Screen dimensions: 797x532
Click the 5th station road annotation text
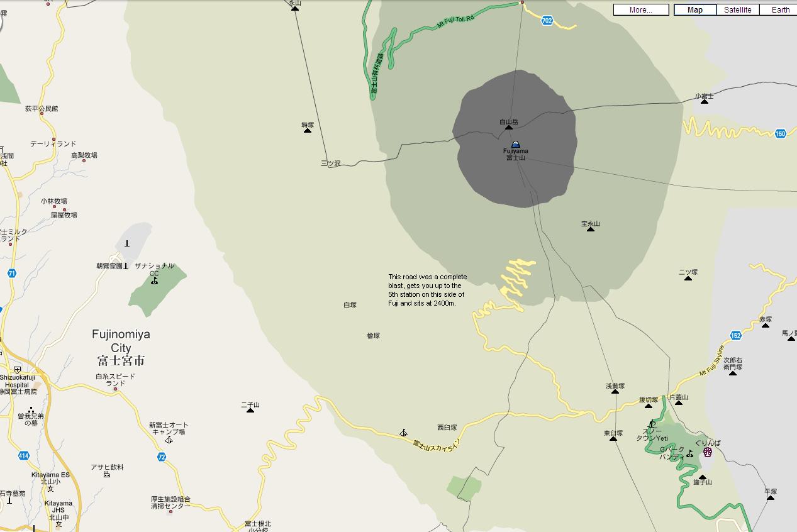428,290
